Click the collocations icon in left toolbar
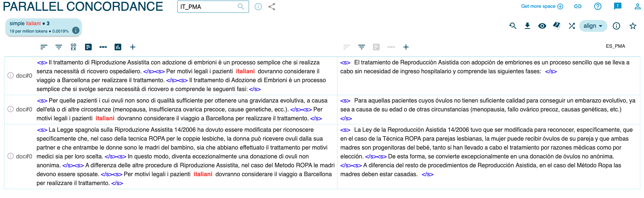Image resolution: width=644 pixels, height=198 pixels. tap(103, 47)
